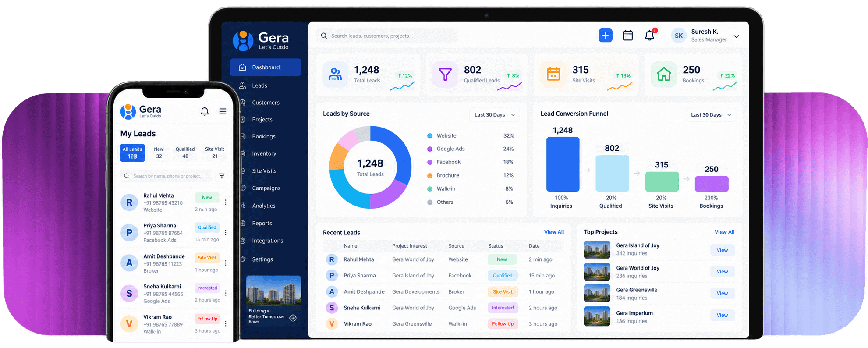Click the Qualified Leads funnel icon
Viewport: 868px width, 348px height.
click(x=445, y=74)
